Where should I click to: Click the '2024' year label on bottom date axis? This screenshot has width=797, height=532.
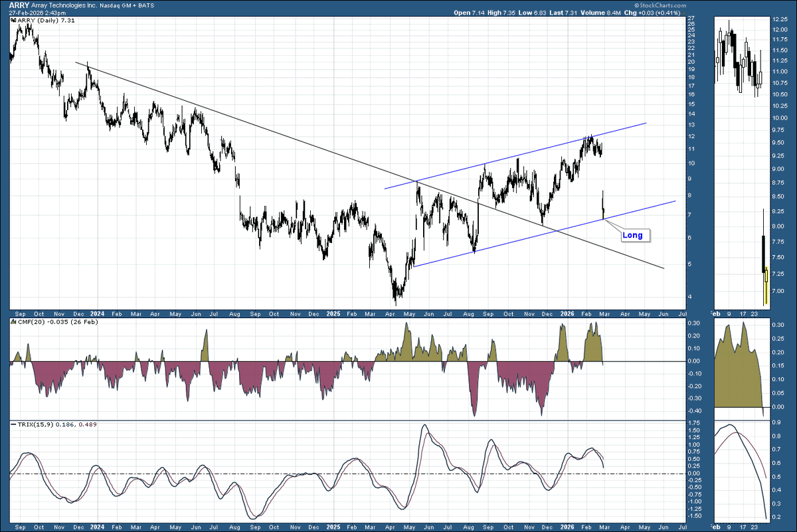coord(97,528)
